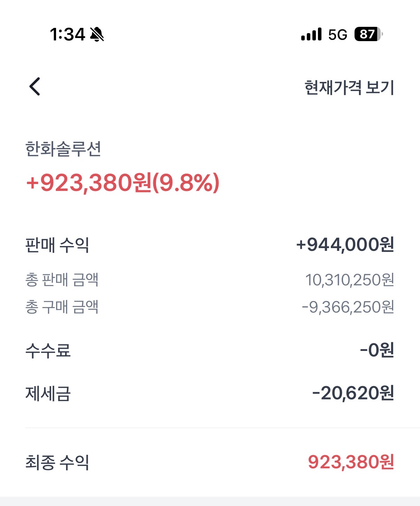Image resolution: width=420 pixels, height=506 pixels.
Task: Tap the 제세금 tax label
Action: (x=48, y=393)
